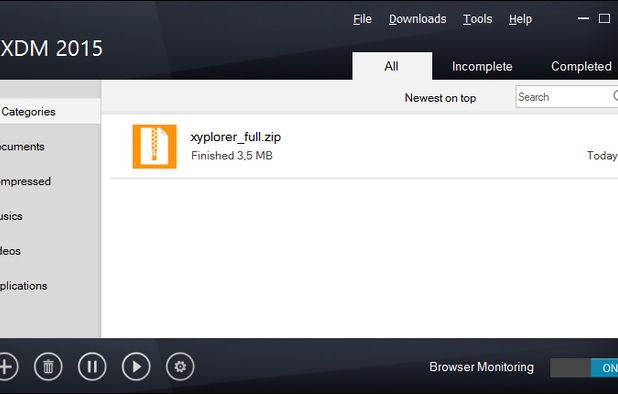Click the Finished 3.5 MB status text
This screenshot has width=618, height=394.
pos(232,156)
